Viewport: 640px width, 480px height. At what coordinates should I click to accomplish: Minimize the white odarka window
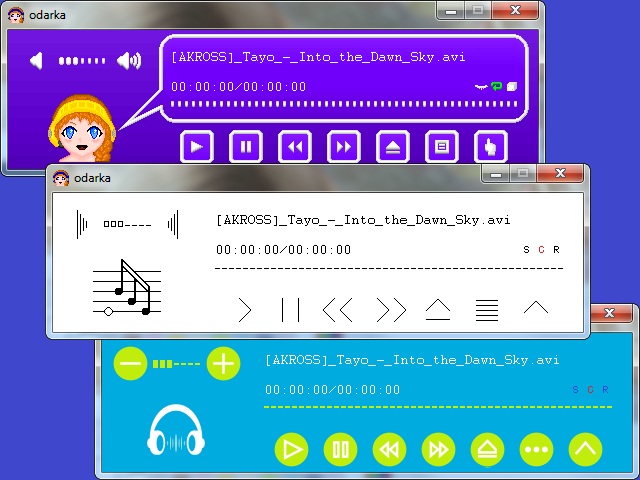point(496,174)
